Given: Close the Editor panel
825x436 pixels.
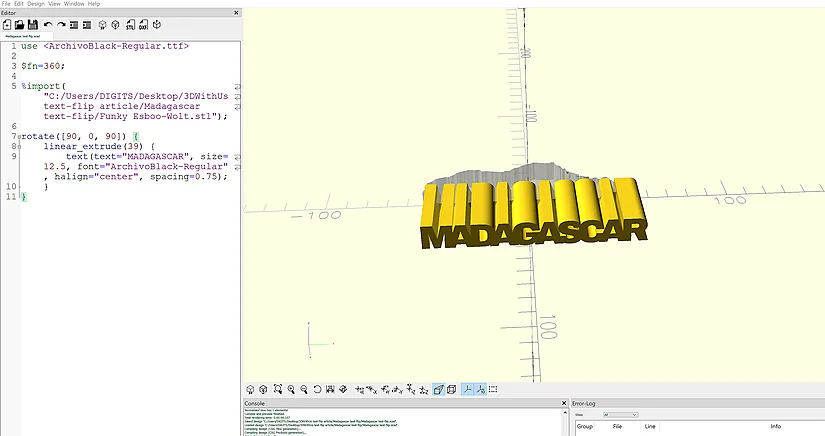Looking at the screenshot, I should click(x=236, y=13).
